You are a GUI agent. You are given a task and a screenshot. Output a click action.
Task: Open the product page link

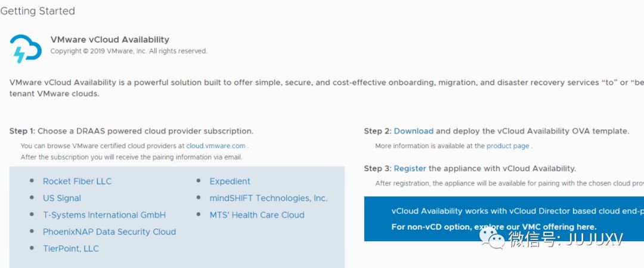[x=507, y=146]
